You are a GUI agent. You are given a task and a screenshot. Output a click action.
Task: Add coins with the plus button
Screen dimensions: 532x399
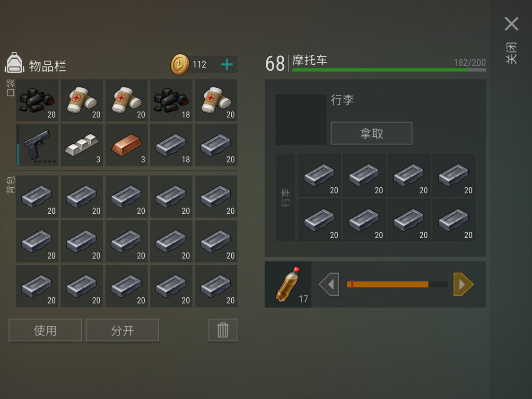[227, 64]
